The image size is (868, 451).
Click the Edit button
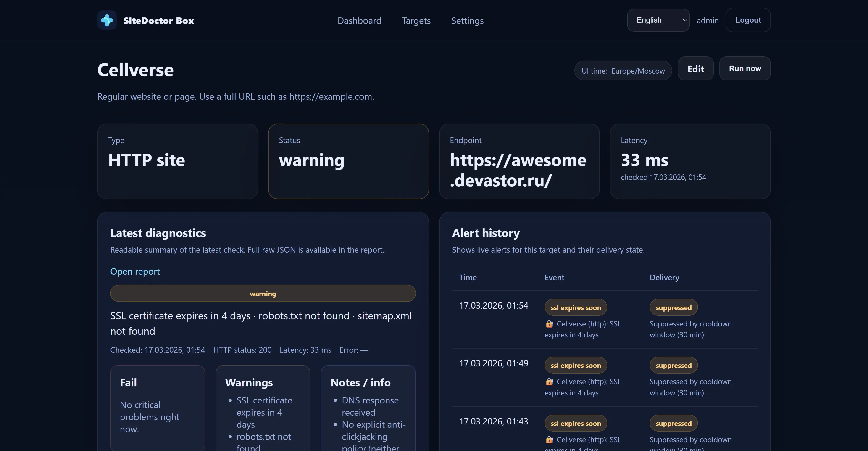pyautogui.click(x=695, y=69)
